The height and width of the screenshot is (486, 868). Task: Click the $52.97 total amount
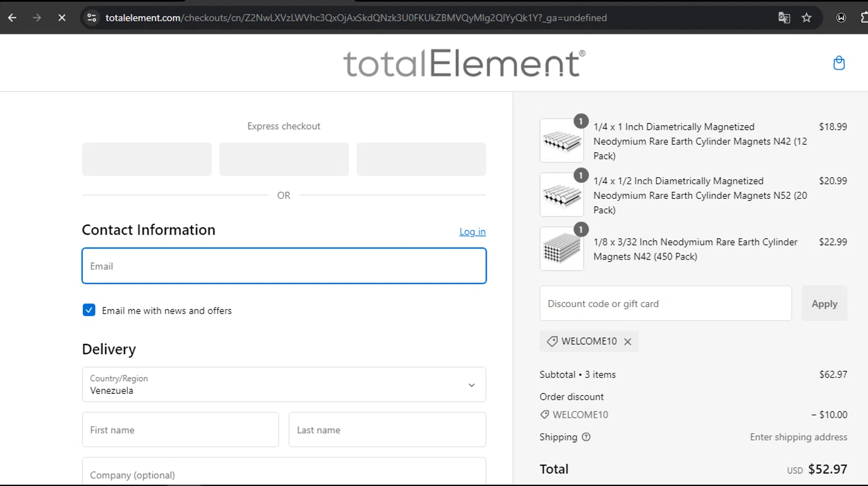pos(827,469)
